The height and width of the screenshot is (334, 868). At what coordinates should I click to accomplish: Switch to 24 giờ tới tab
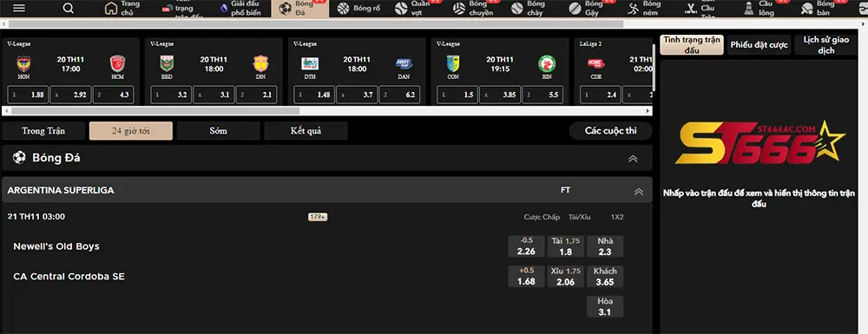click(x=131, y=131)
